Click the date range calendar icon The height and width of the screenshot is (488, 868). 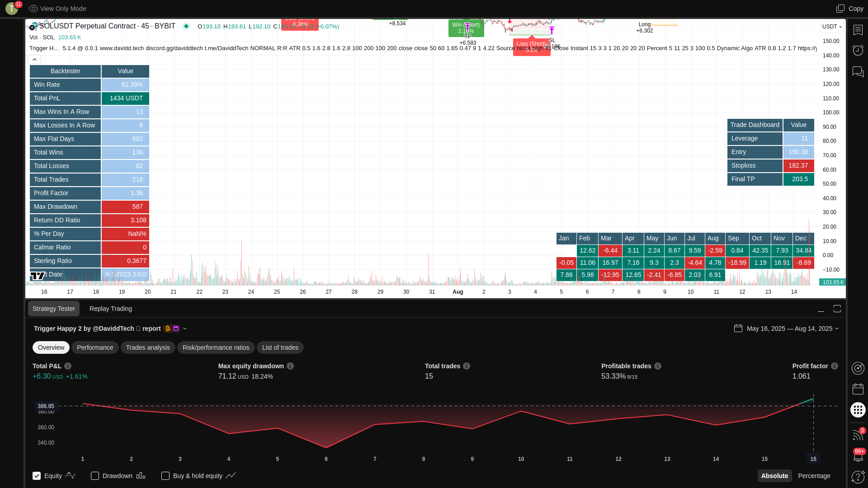738,328
